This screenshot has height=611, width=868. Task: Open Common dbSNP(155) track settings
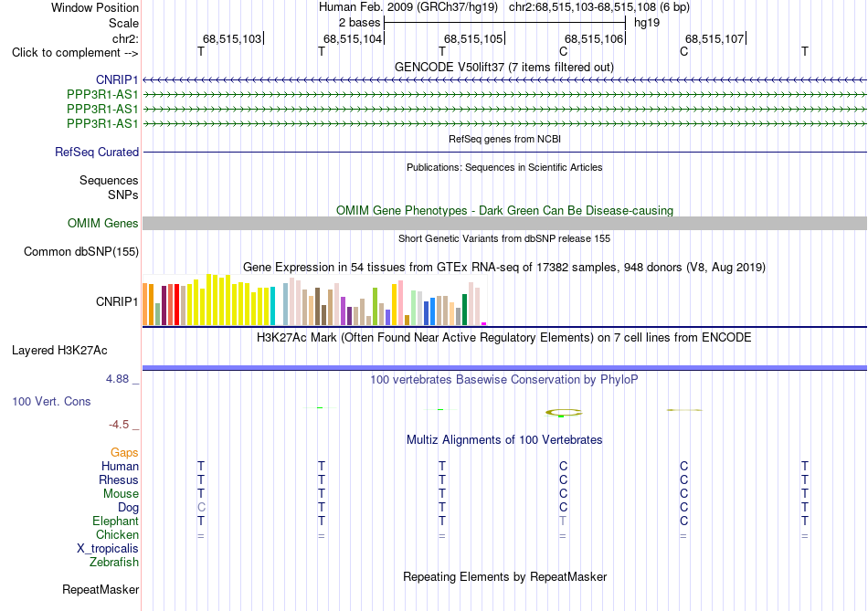click(80, 252)
